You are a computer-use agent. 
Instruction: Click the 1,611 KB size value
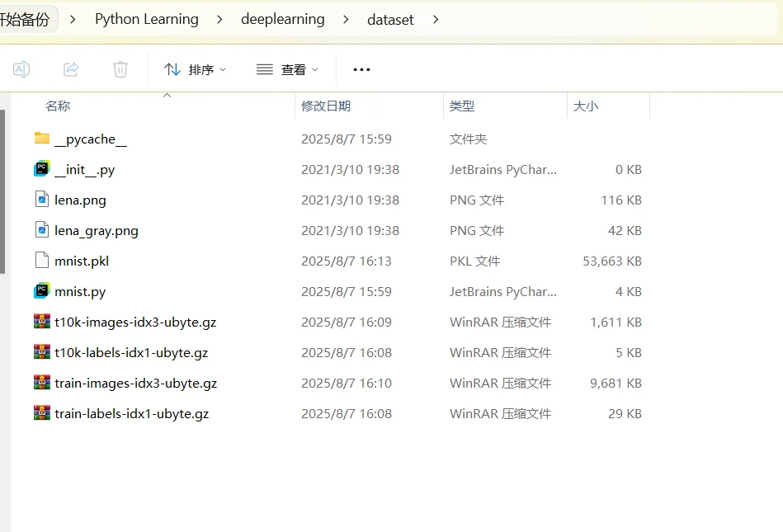click(616, 322)
